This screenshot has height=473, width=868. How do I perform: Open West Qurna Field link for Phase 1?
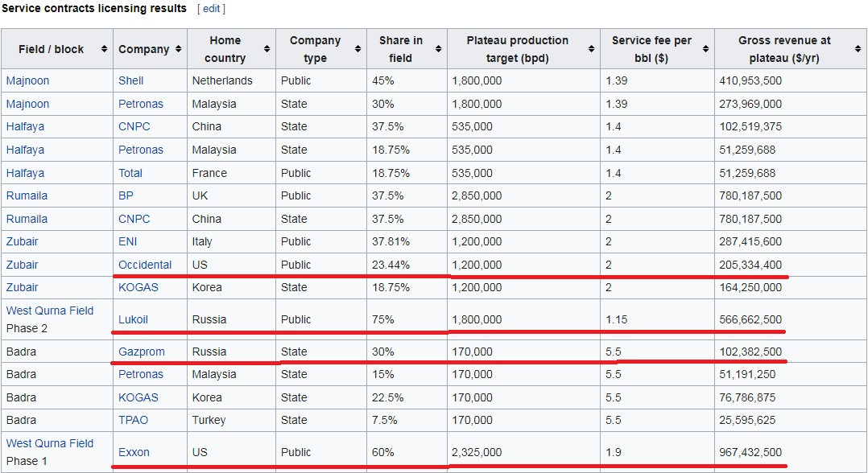(50, 443)
